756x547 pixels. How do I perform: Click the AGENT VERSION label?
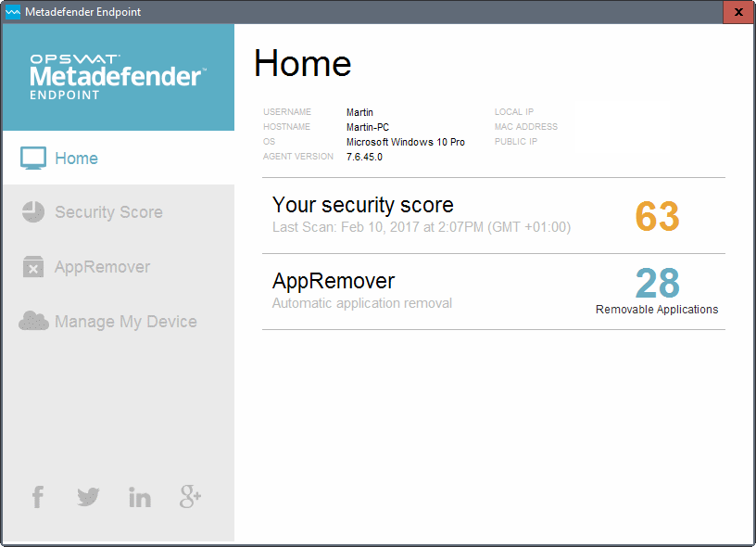(298, 157)
